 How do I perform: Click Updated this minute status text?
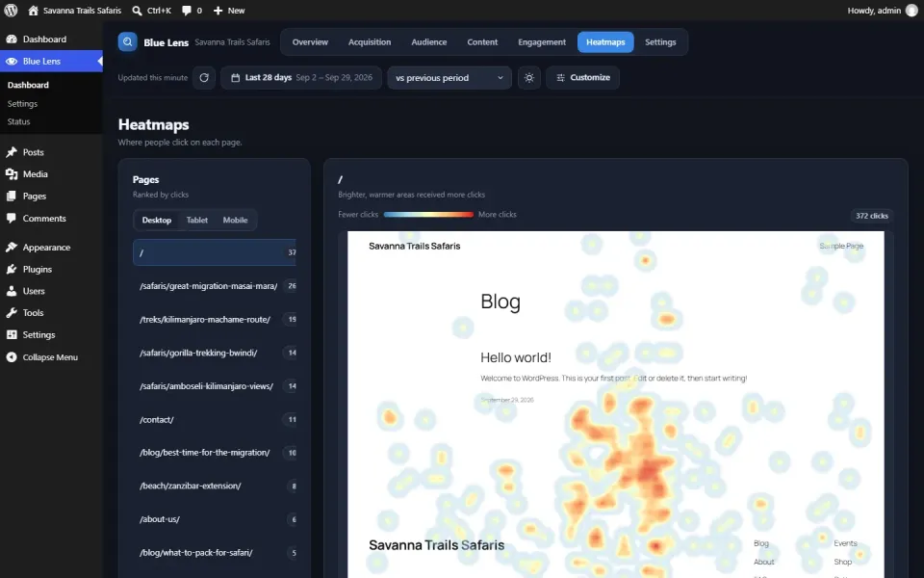(153, 78)
